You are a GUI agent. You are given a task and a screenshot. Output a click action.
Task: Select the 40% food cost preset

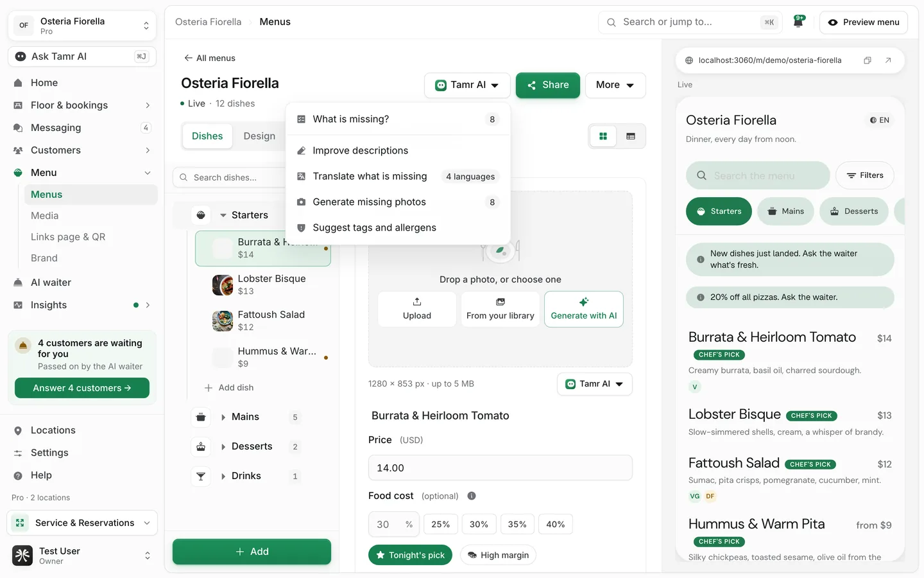(556, 524)
